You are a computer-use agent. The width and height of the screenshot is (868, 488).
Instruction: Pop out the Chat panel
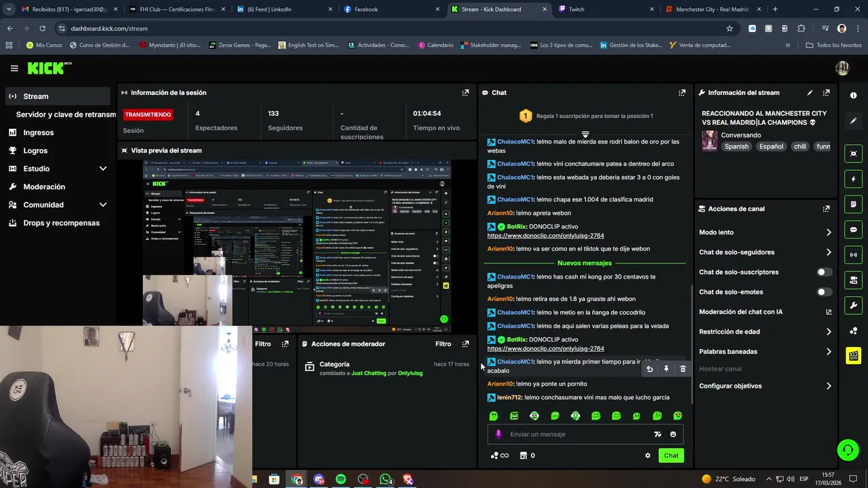(x=682, y=93)
